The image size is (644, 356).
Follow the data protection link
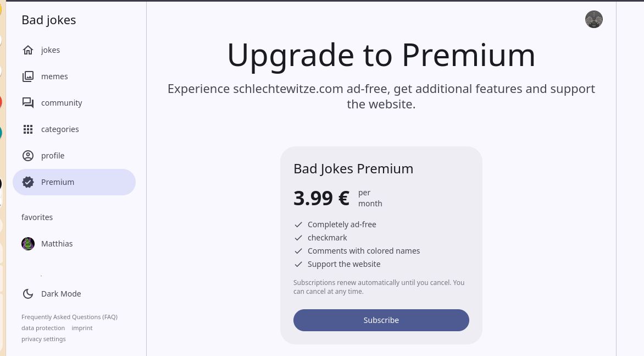(43, 328)
